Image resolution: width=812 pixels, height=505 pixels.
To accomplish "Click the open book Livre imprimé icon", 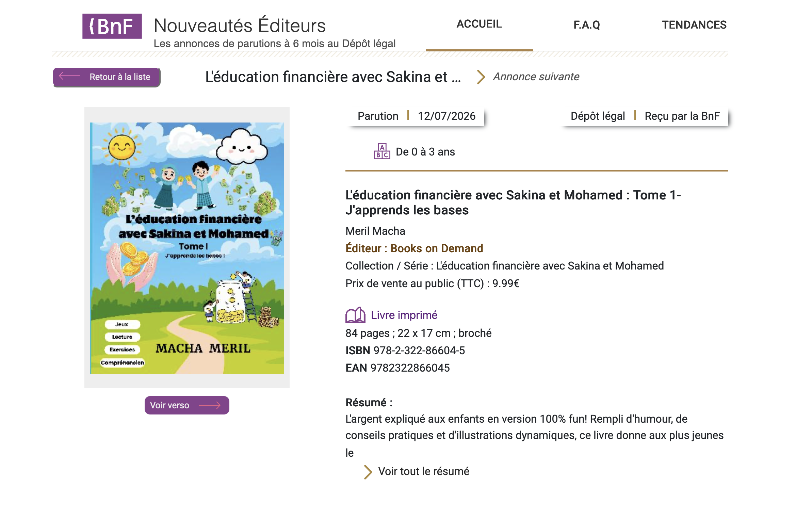I will coord(355,315).
